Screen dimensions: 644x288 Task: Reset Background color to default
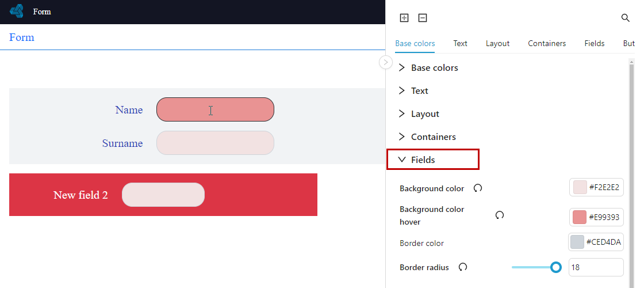[478, 188]
